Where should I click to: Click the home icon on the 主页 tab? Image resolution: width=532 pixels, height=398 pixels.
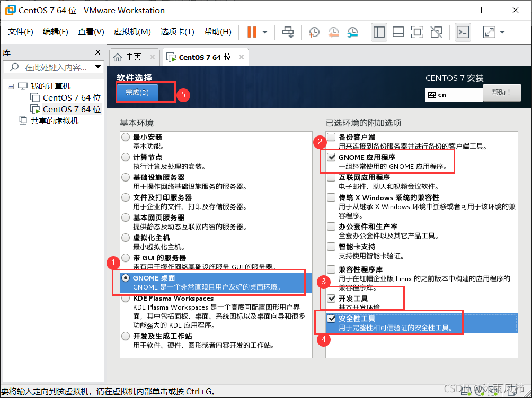tap(118, 57)
